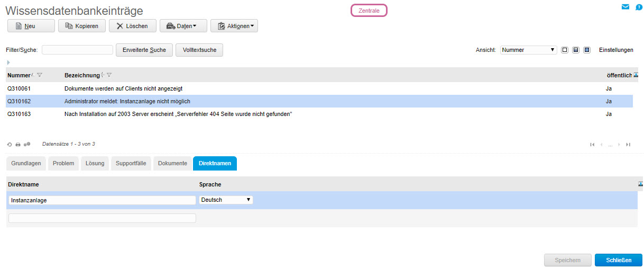Click 'Dokumente werden auf Clients nicht angezeigt'
The width and height of the screenshot is (644, 268).
pyautogui.click(x=123, y=88)
